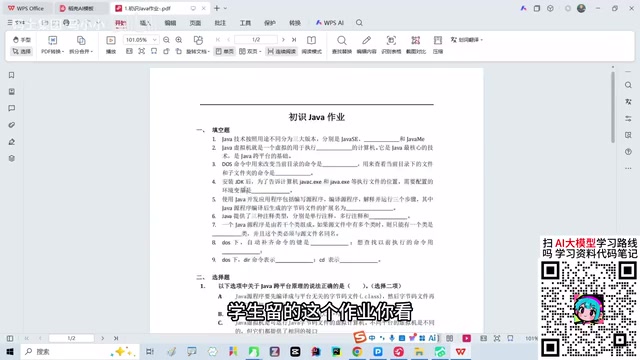Open the WPS AI menu

click(330, 23)
